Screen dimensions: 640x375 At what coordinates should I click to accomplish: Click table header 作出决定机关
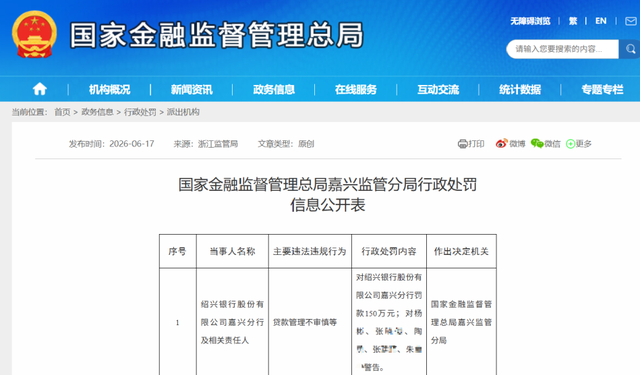point(461,251)
